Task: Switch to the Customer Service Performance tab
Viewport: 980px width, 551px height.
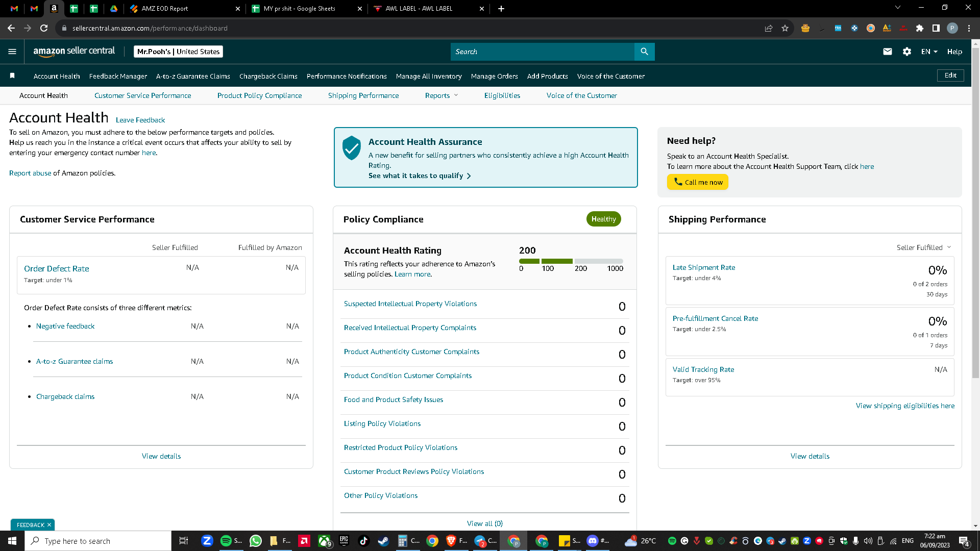Action: coord(143,95)
